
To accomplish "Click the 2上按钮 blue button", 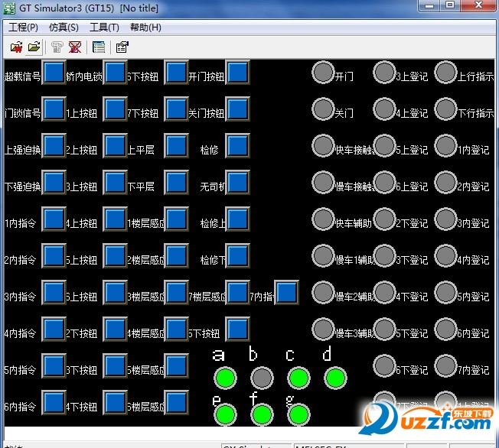I will (x=115, y=145).
